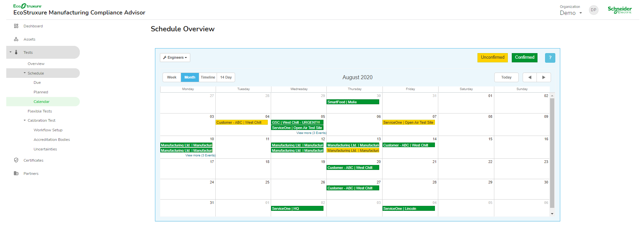Click the calendar vertical scrollbar thumb
This screenshot has height=226, width=644.
click(x=552, y=153)
